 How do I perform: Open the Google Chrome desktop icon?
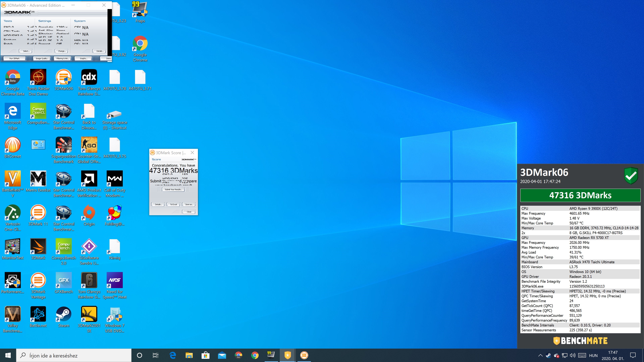click(140, 49)
